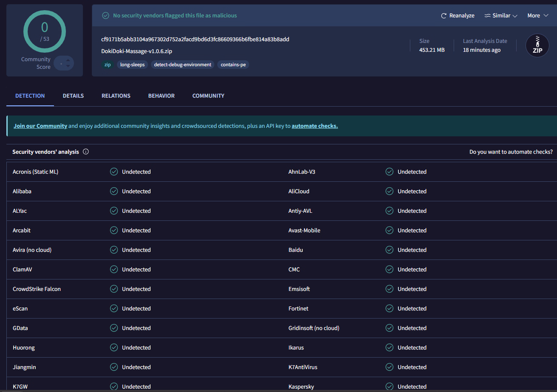Click the Jiangmin undetected check icon
Image resolution: width=557 pixels, height=392 pixels.
point(114,367)
